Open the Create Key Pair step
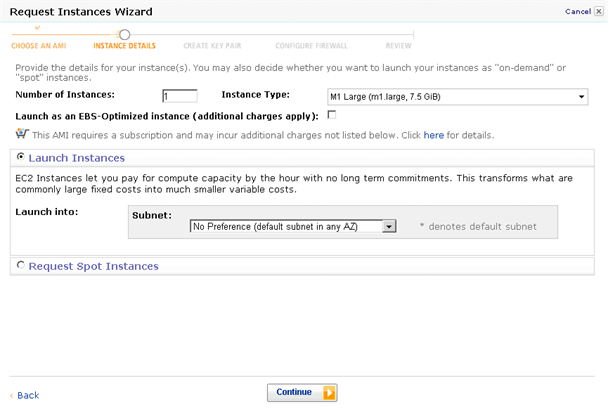The width and height of the screenshot is (609, 412). [212, 46]
